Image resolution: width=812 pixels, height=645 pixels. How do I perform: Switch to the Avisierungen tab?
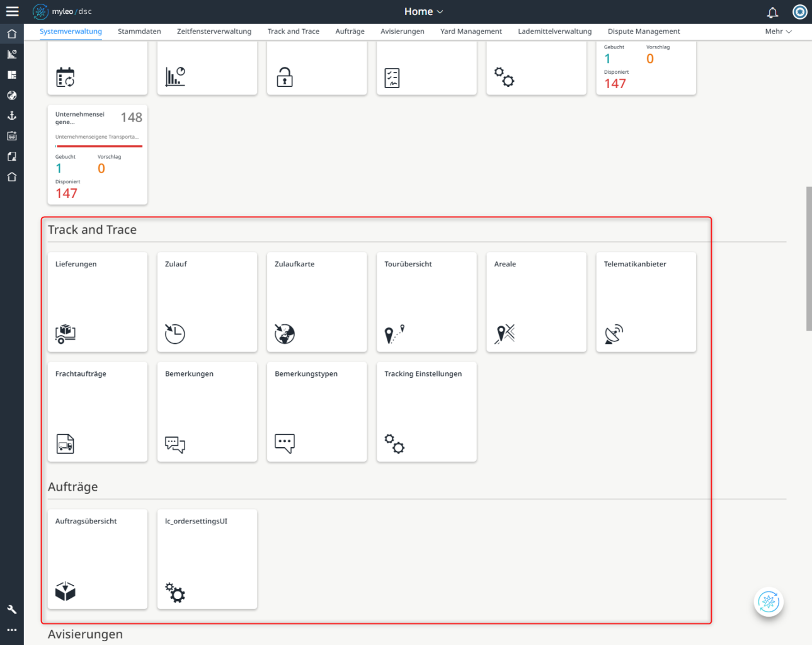403,31
